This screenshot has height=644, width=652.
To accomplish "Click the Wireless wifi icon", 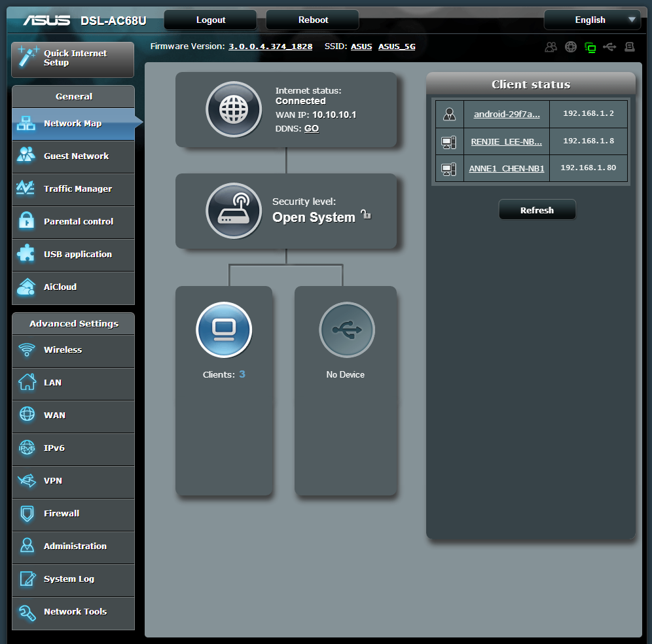I will (x=27, y=350).
